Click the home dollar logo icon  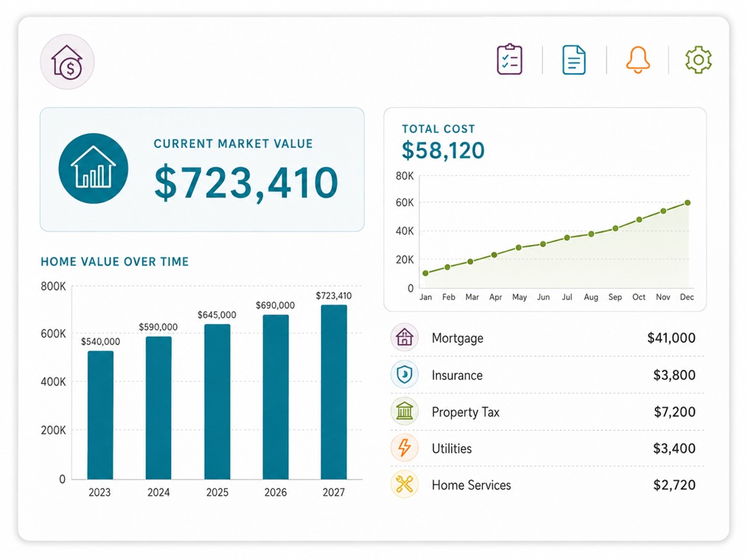tap(67, 61)
